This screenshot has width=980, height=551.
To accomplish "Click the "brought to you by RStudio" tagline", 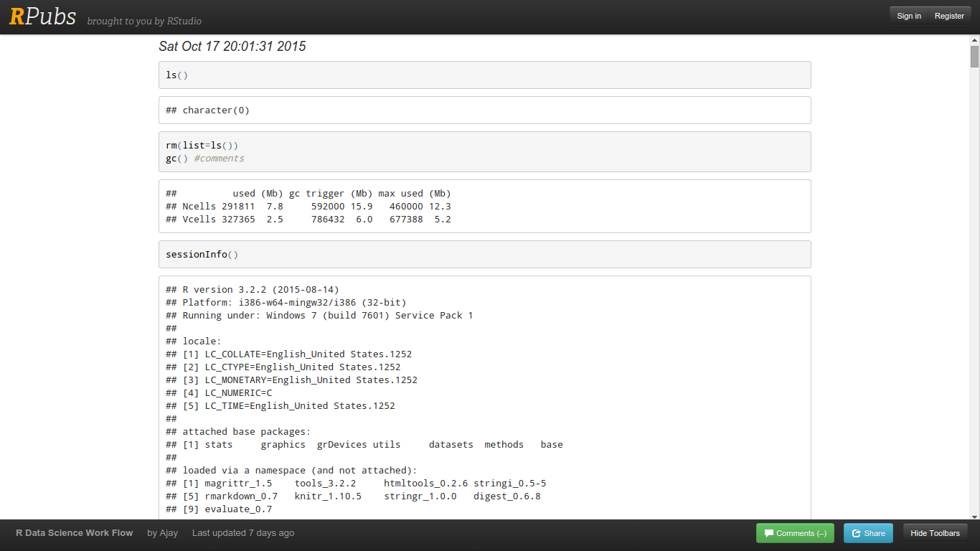I will (x=144, y=21).
